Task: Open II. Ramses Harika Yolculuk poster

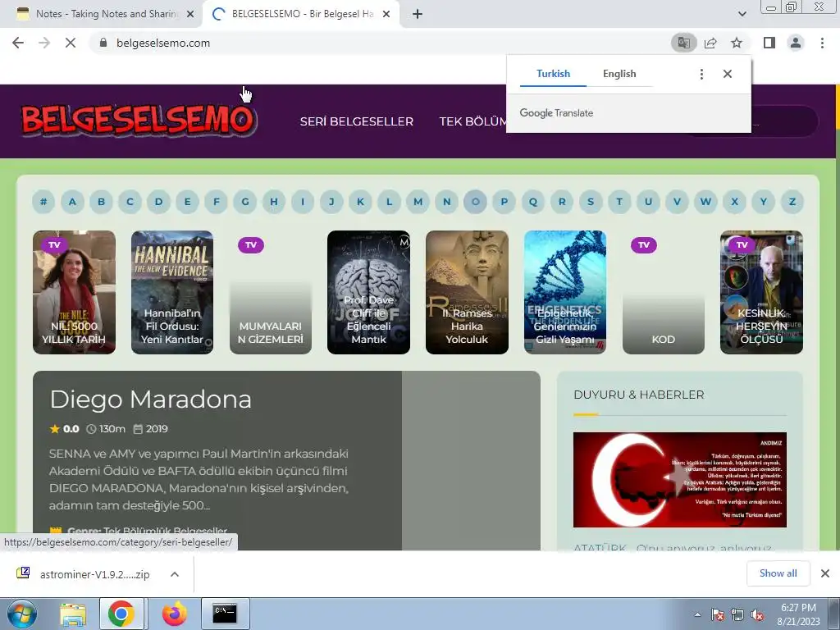Action: 467,293
